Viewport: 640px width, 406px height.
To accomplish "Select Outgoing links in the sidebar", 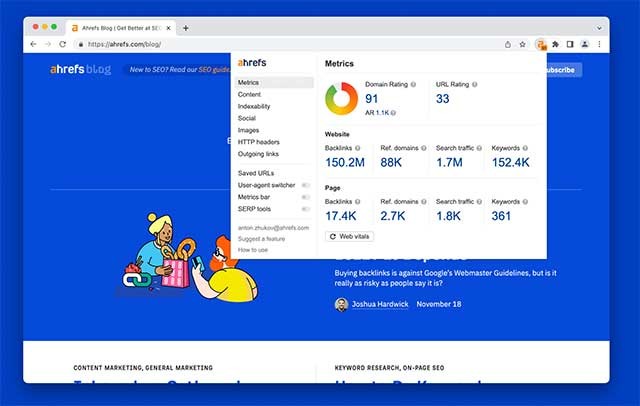I will [x=258, y=154].
